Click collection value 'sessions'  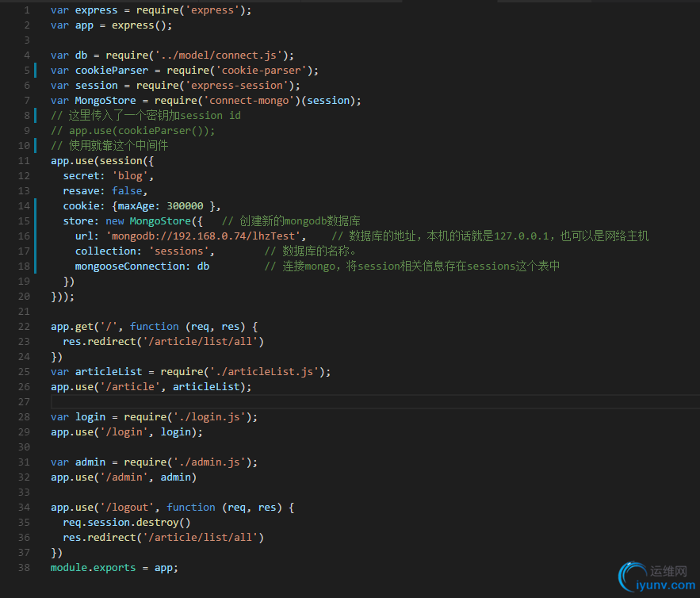(178, 251)
